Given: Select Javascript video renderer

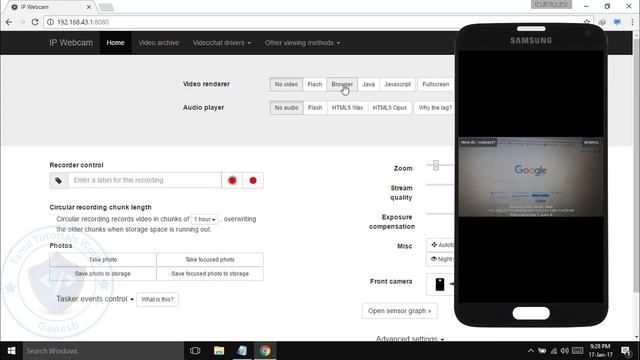Looking at the screenshot, I should (398, 84).
